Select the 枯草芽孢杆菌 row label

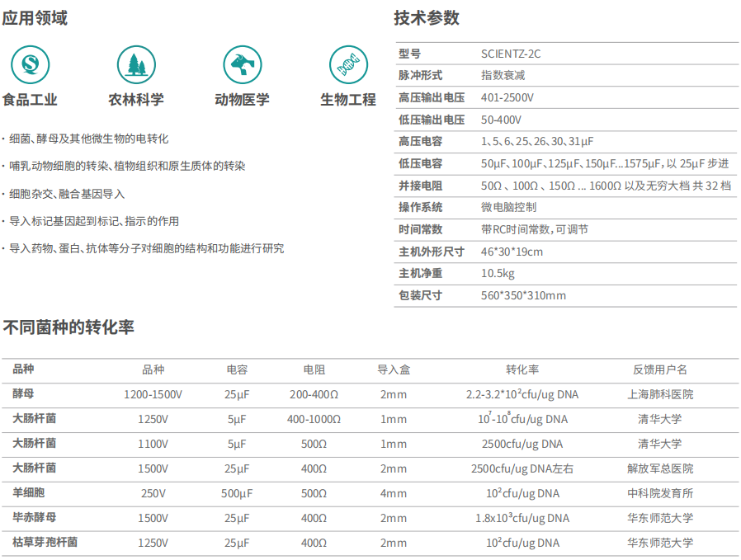click(45, 543)
